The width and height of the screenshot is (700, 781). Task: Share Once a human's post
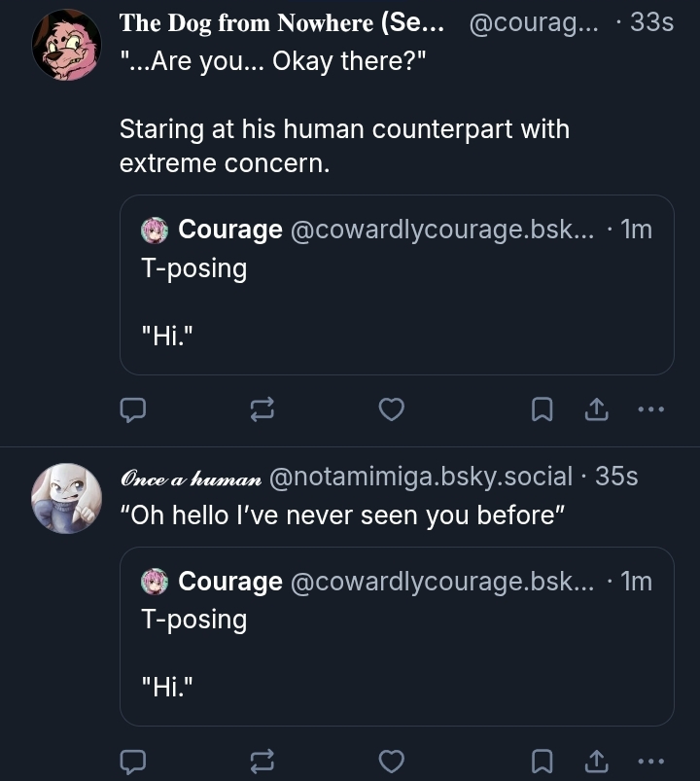click(595, 762)
